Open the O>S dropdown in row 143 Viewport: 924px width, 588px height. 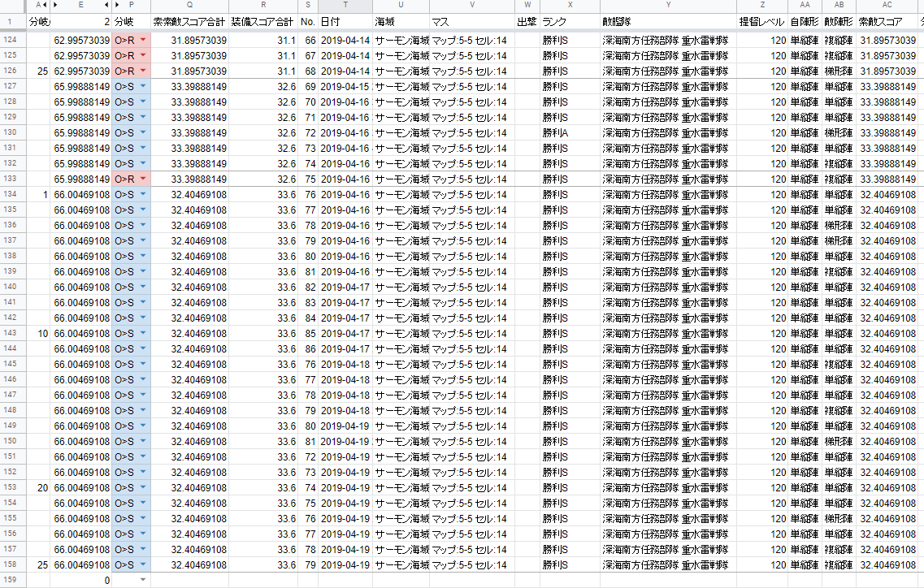pyautogui.click(x=142, y=333)
